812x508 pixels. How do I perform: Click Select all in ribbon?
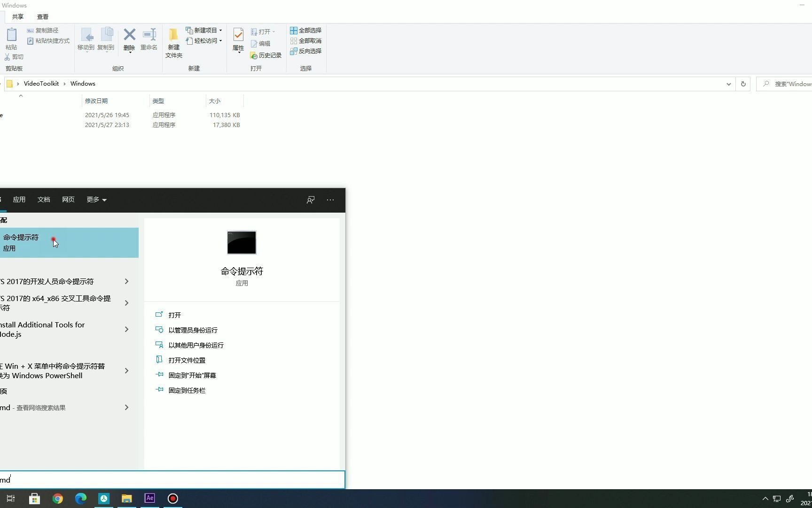tap(306, 31)
